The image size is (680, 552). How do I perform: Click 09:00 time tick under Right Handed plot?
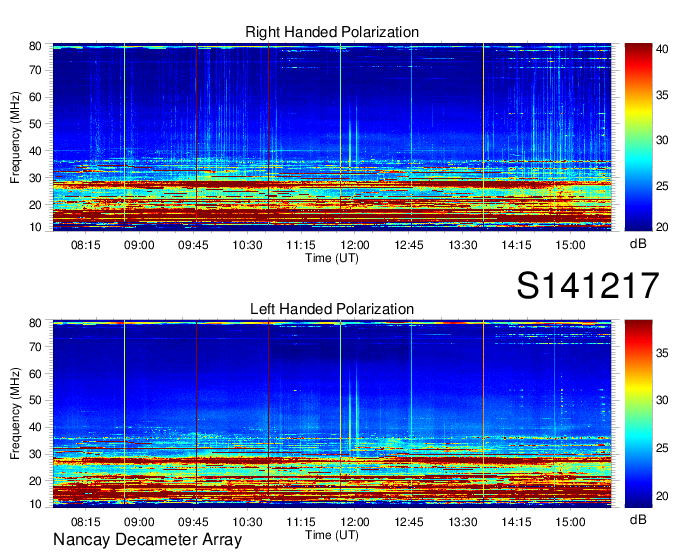point(139,245)
